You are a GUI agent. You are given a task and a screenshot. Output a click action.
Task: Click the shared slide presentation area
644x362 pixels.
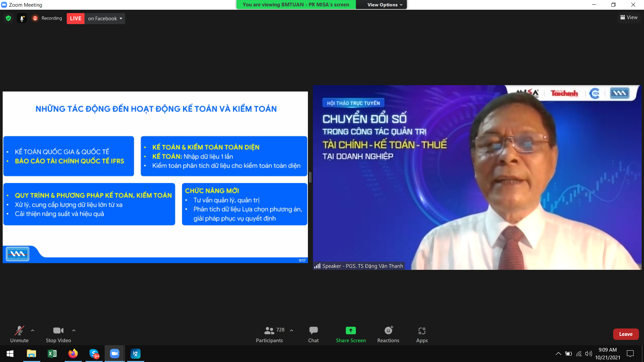pyautogui.click(x=155, y=177)
